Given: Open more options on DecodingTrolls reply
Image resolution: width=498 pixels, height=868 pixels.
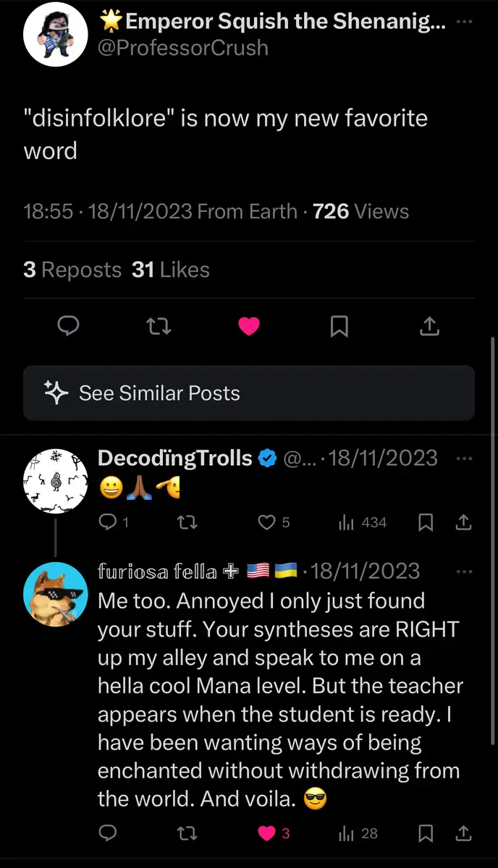Looking at the screenshot, I should pos(465,458).
